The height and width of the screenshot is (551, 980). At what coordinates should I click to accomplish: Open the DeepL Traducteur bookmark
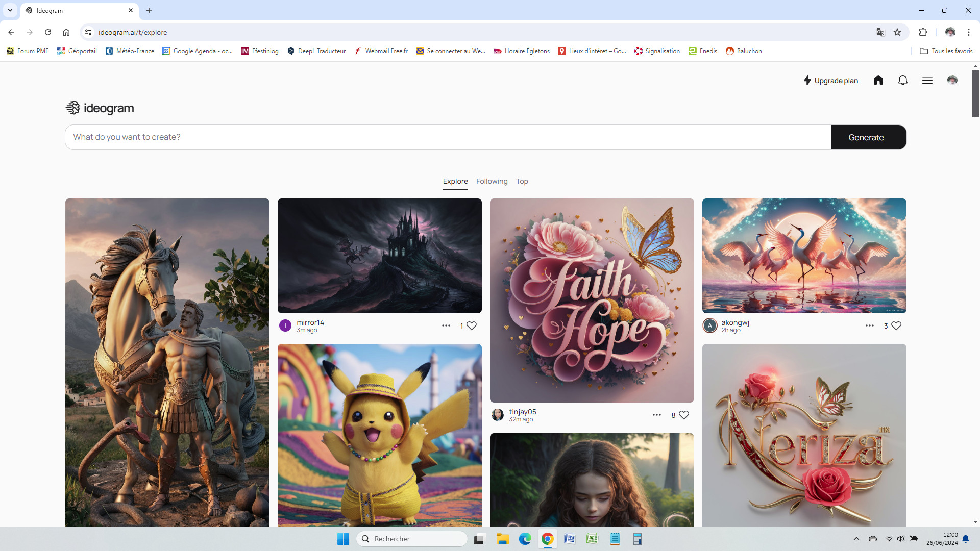click(316, 51)
